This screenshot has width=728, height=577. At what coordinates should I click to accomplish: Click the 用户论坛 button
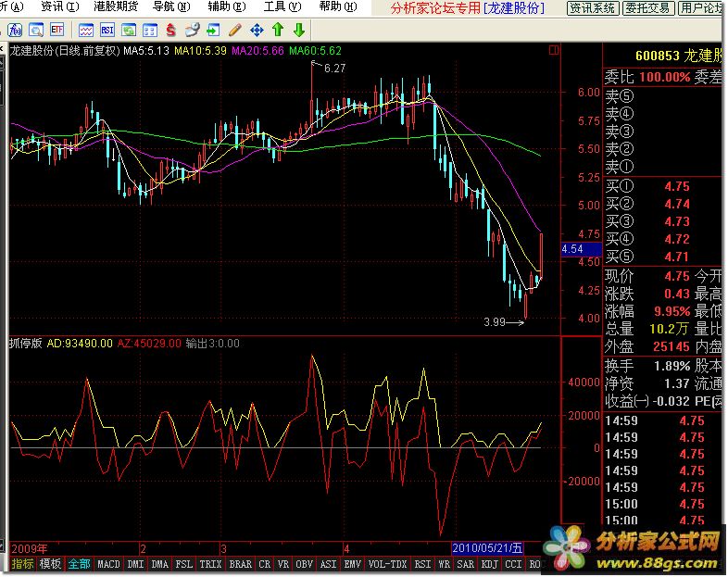click(700, 8)
